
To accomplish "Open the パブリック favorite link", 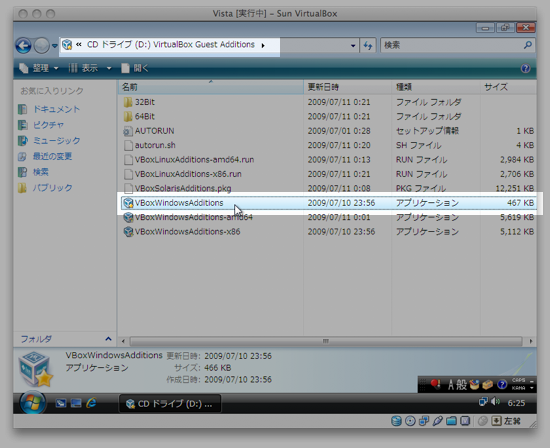I will pos(45,188).
